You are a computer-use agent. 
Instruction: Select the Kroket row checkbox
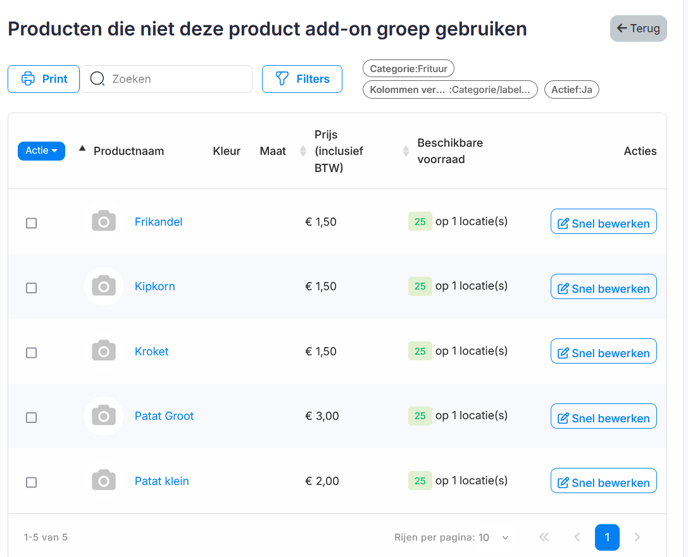click(31, 352)
